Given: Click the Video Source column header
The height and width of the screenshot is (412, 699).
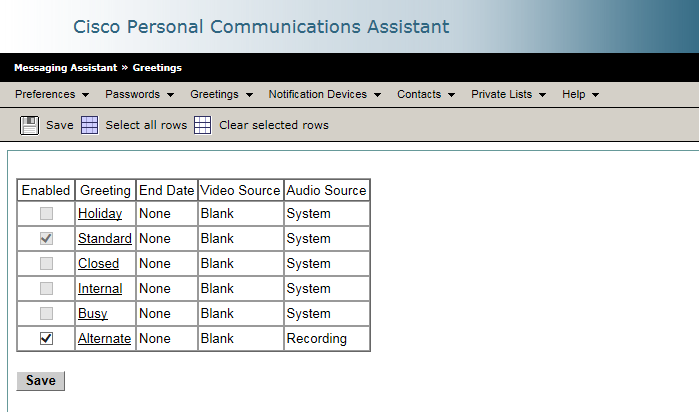Looking at the screenshot, I should tap(240, 190).
